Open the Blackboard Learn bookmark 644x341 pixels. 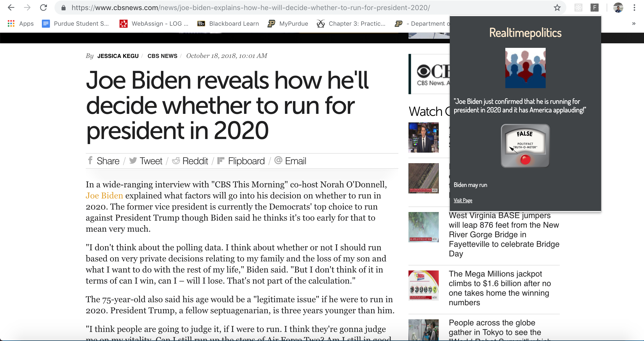228,24
